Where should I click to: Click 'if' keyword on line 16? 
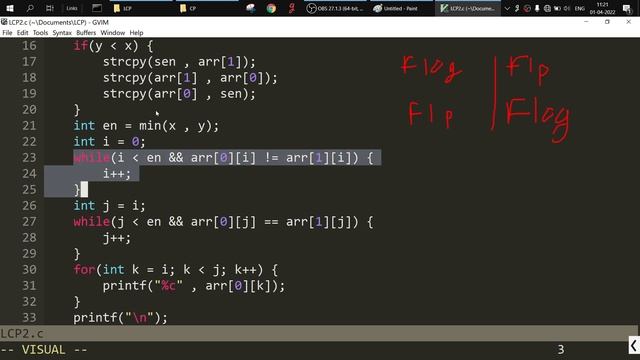(81, 46)
